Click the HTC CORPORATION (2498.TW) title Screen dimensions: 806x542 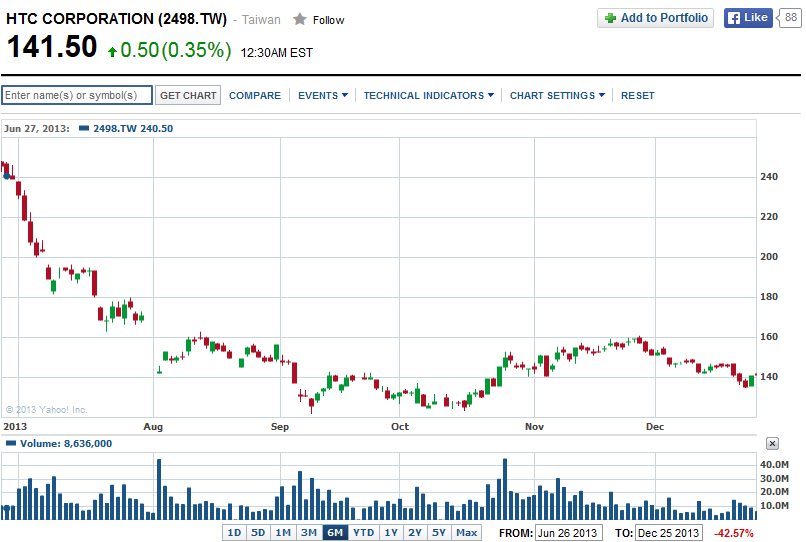[116, 19]
